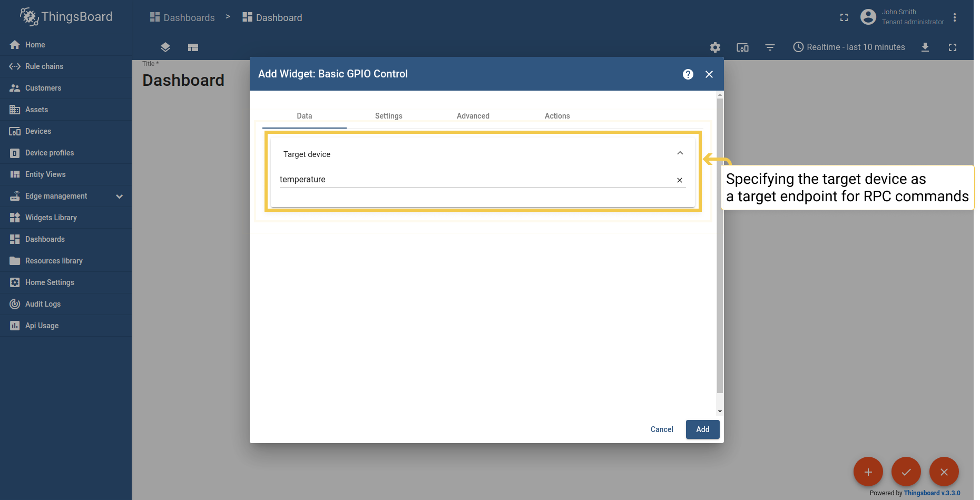The height and width of the screenshot is (500, 980).
Task: Open the entity aliases icon
Action: tap(742, 47)
